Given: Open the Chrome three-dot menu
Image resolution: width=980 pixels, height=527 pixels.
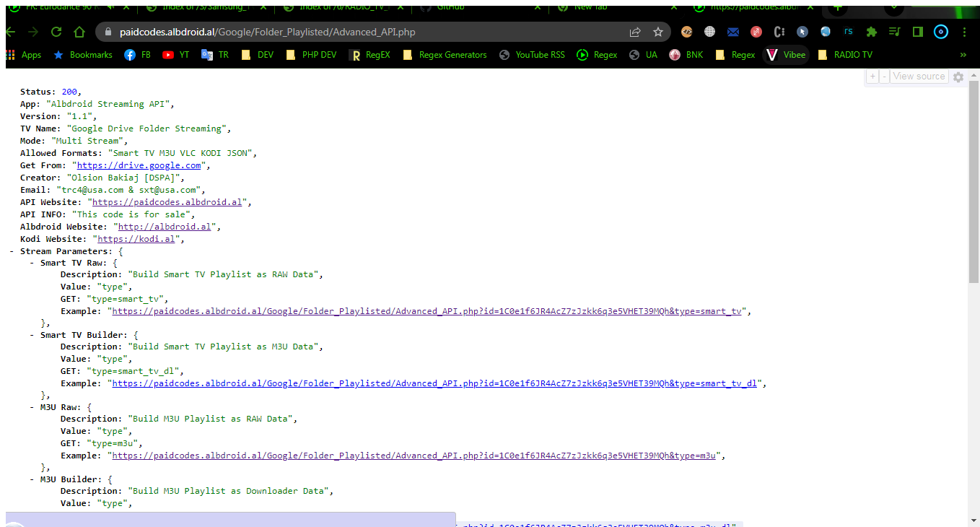Looking at the screenshot, I should 965,32.
